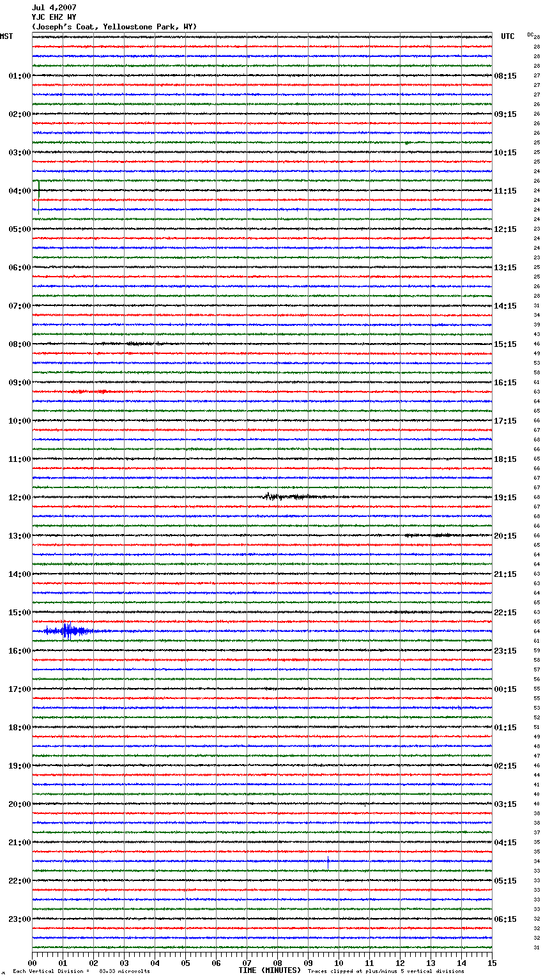Click the MST time label 05:00
This screenshot has width=543, height=980.
[20, 229]
